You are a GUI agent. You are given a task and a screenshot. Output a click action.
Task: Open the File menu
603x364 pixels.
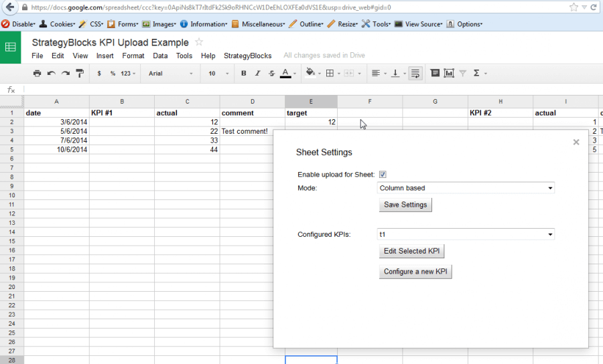pyautogui.click(x=38, y=56)
